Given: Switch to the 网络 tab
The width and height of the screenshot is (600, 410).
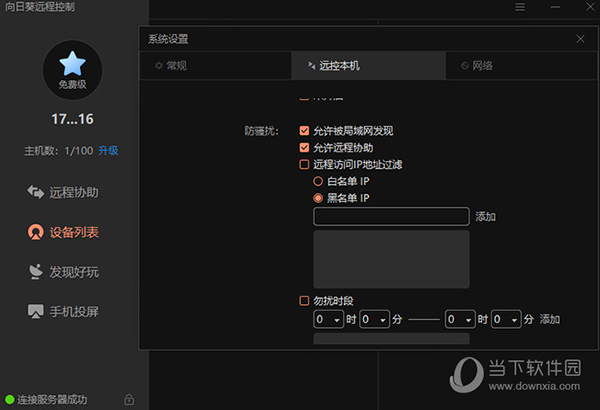Looking at the screenshot, I should [x=522, y=65].
